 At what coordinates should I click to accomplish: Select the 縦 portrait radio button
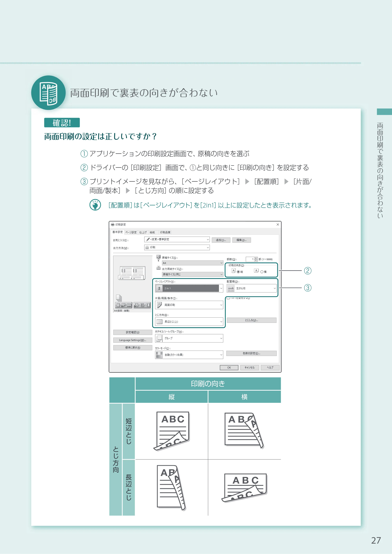[x=238, y=272]
